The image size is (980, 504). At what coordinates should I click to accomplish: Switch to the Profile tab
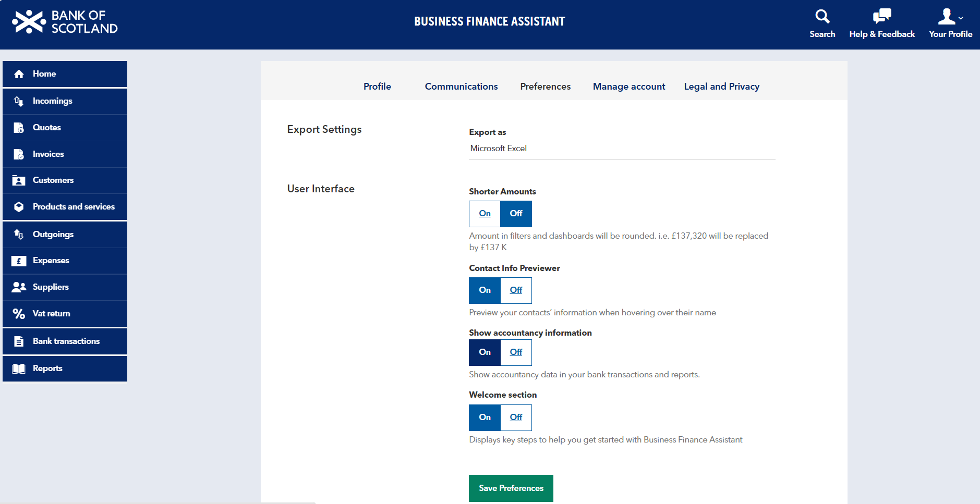[x=377, y=87]
